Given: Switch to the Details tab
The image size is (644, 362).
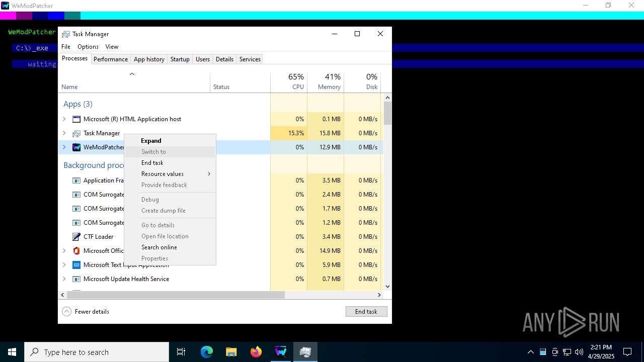Looking at the screenshot, I should tap(224, 59).
